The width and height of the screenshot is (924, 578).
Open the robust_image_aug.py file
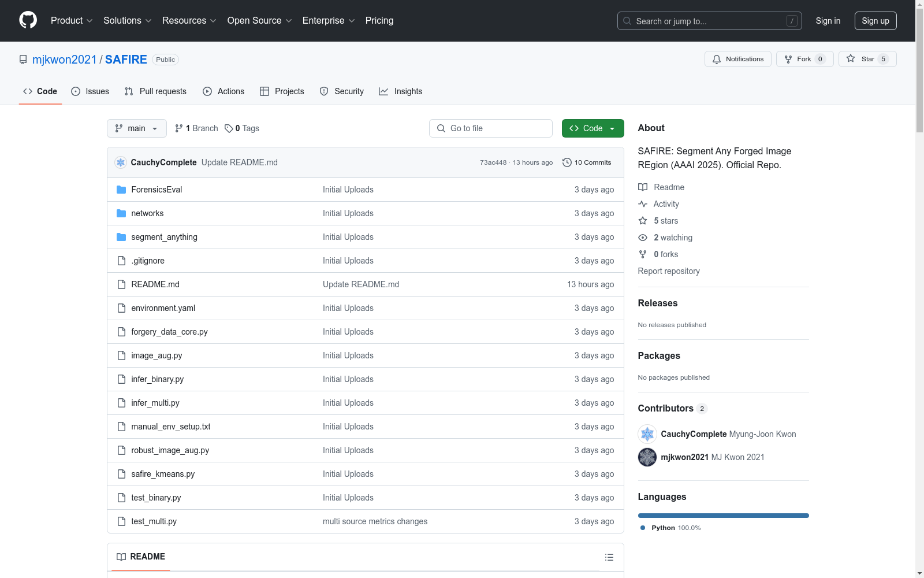[x=170, y=450]
